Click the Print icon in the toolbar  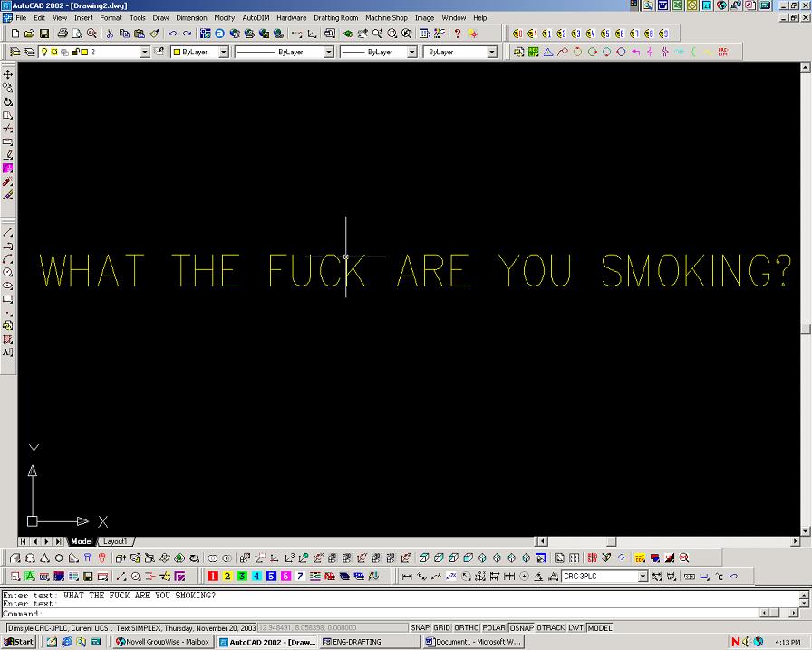[x=63, y=34]
